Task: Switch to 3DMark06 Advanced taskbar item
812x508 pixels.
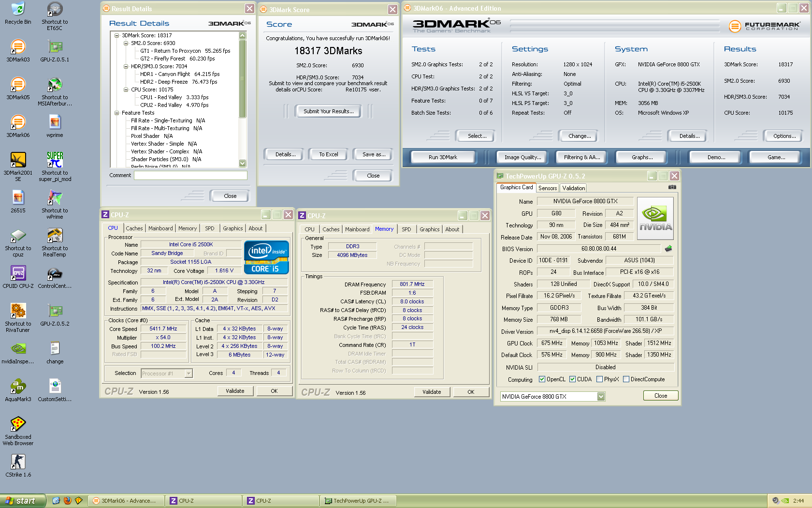Action: pos(127,501)
